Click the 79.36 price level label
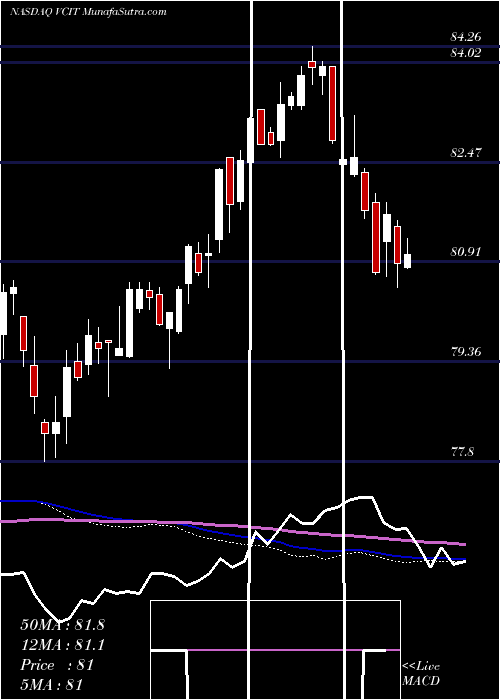 466,352
